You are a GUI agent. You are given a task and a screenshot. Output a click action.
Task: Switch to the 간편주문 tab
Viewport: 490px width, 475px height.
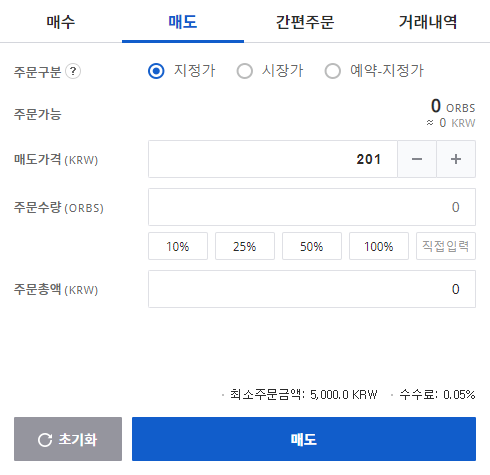pos(305,22)
